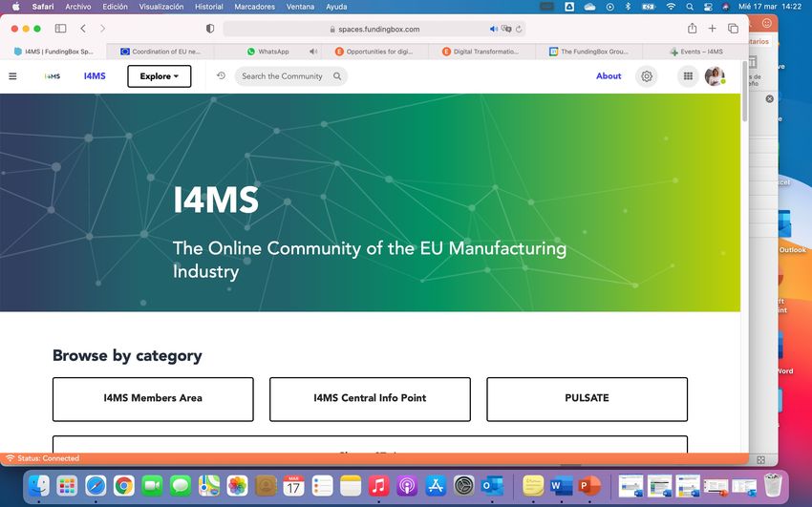Open Photos from the Dock
The height and width of the screenshot is (507, 812).
coord(237,486)
